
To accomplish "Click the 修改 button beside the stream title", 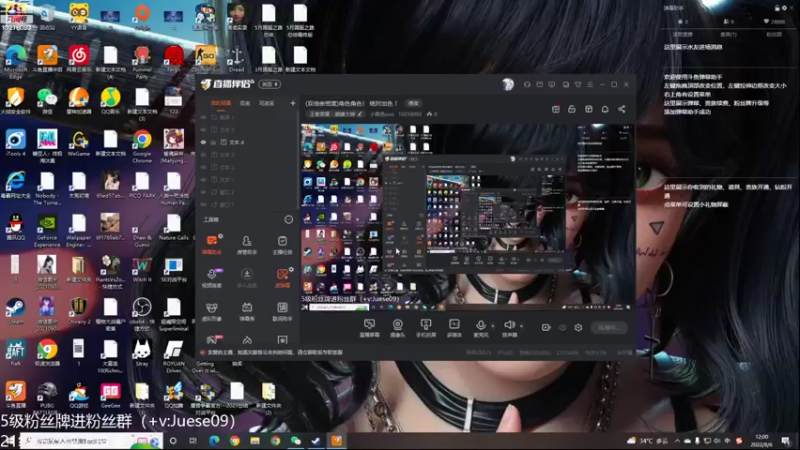I will click(413, 103).
